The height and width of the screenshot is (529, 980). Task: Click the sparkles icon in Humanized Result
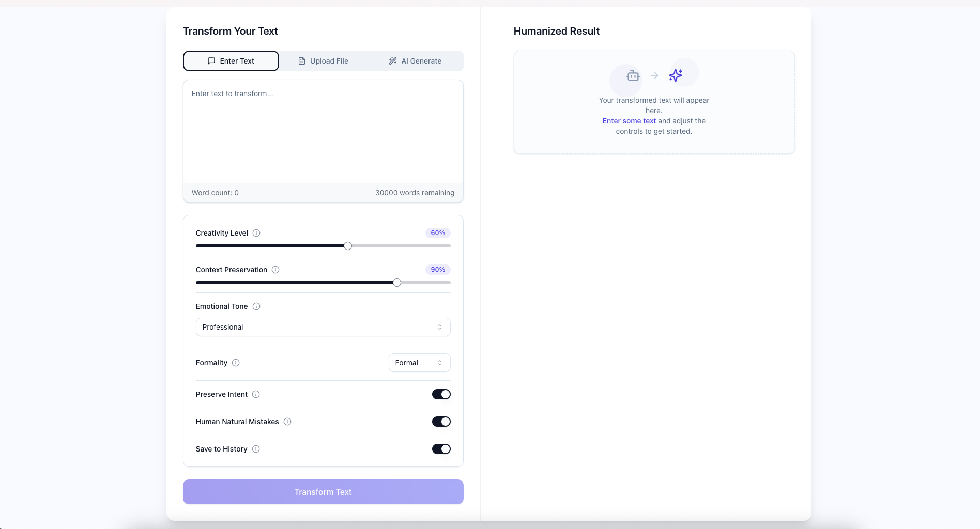click(x=675, y=75)
